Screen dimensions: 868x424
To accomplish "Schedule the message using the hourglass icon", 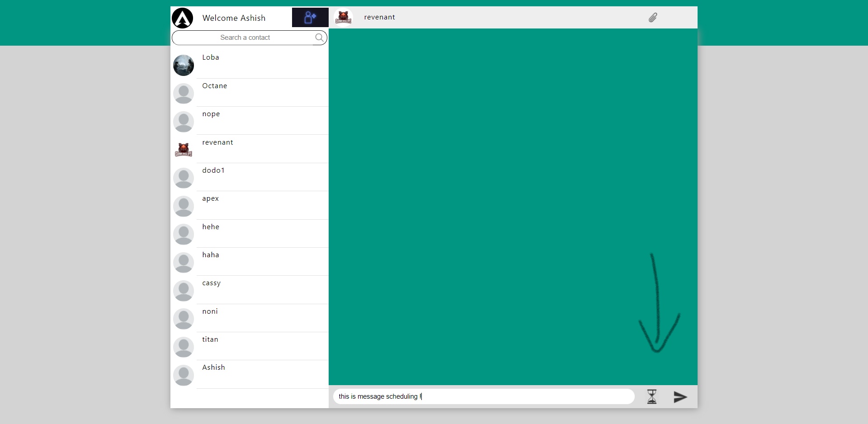I will [x=651, y=396].
